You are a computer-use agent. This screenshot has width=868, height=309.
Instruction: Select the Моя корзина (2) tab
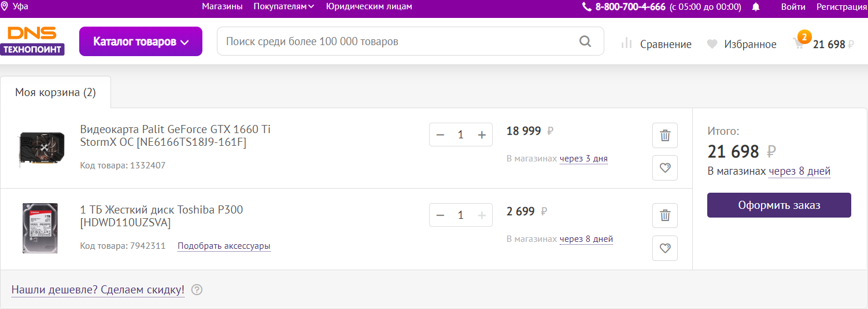[x=56, y=93]
